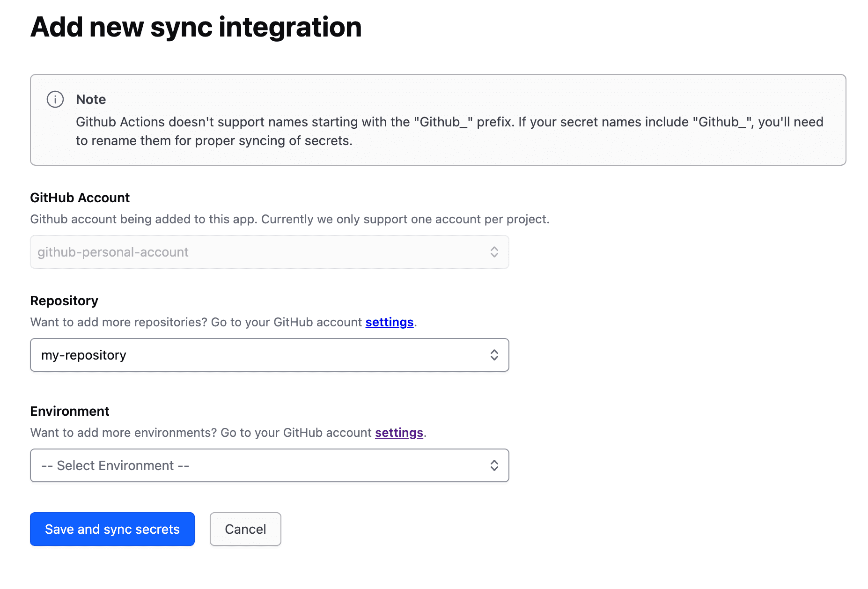Click the Github Actions prefix note text
868x589 pixels.
[x=449, y=131]
